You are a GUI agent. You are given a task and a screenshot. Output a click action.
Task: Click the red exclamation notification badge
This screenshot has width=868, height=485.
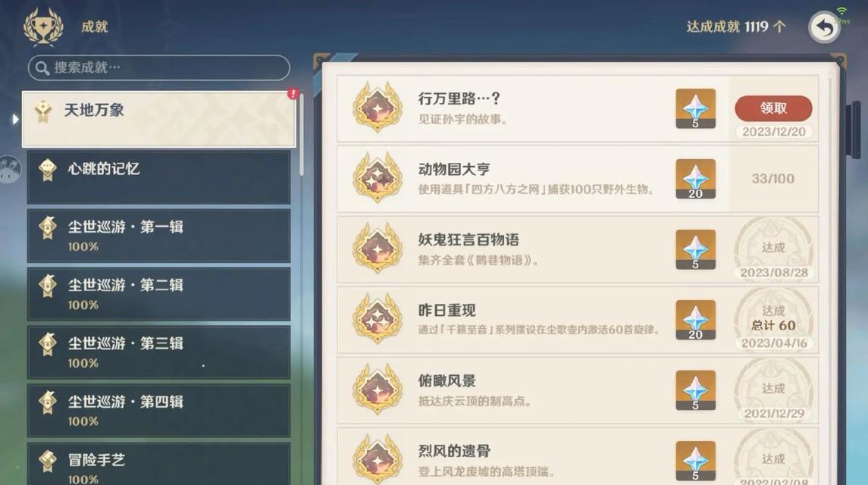coord(293,93)
